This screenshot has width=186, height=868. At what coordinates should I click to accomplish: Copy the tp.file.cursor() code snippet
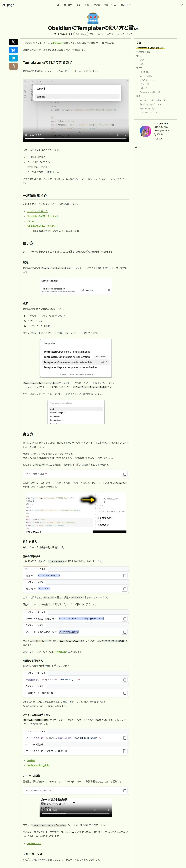tap(124, 790)
